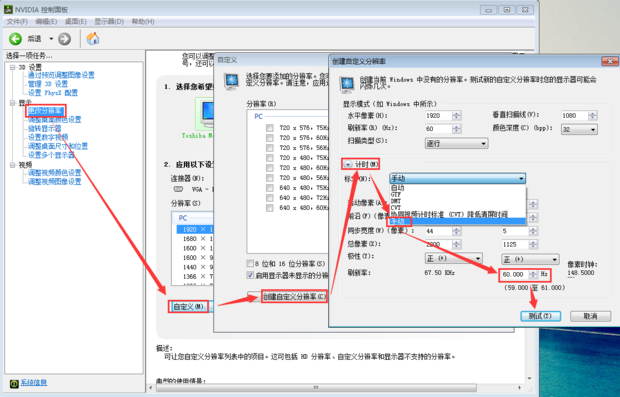
Task: Open the 桌面(E) menu
Action: pos(76,21)
